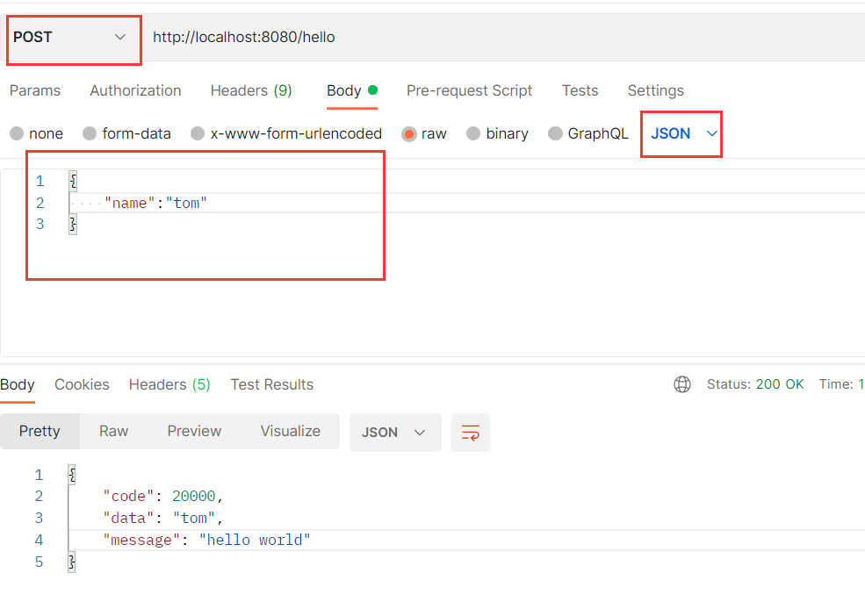The width and height of the screenshot is (865, 616).
Task: Open the Authorization tab
Action: tap(135, 90)
